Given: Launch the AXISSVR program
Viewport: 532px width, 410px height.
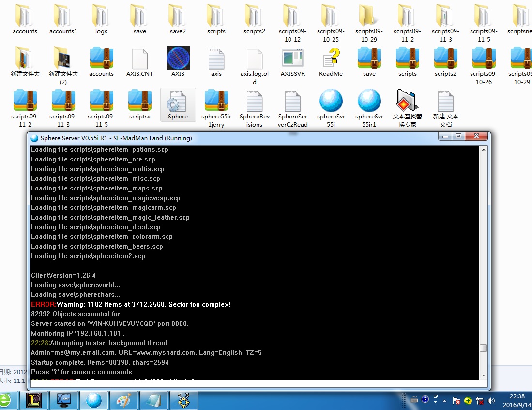Looking at the screenshot, I should pos(292,62).
